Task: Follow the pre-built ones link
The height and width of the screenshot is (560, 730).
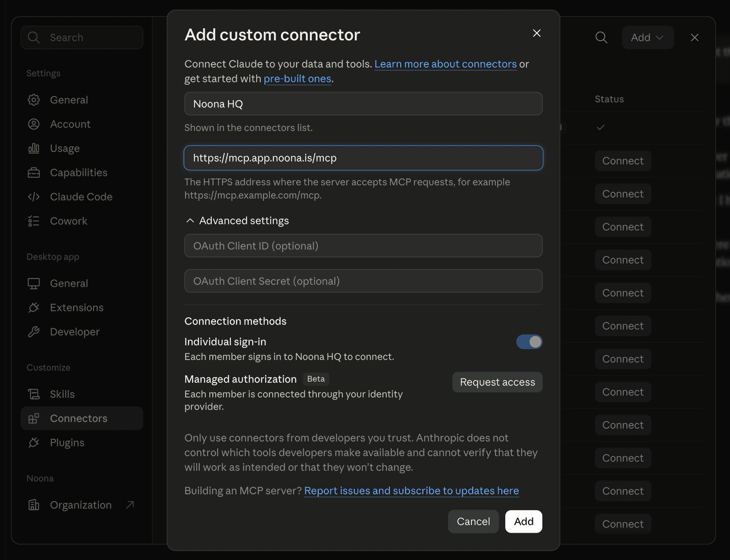Action: click(x=297, y=79)
